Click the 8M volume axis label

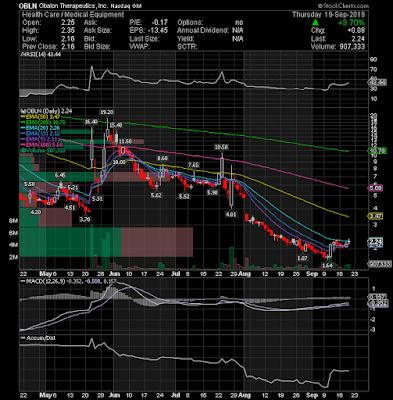pyautogui.click(x=13, y=221)
